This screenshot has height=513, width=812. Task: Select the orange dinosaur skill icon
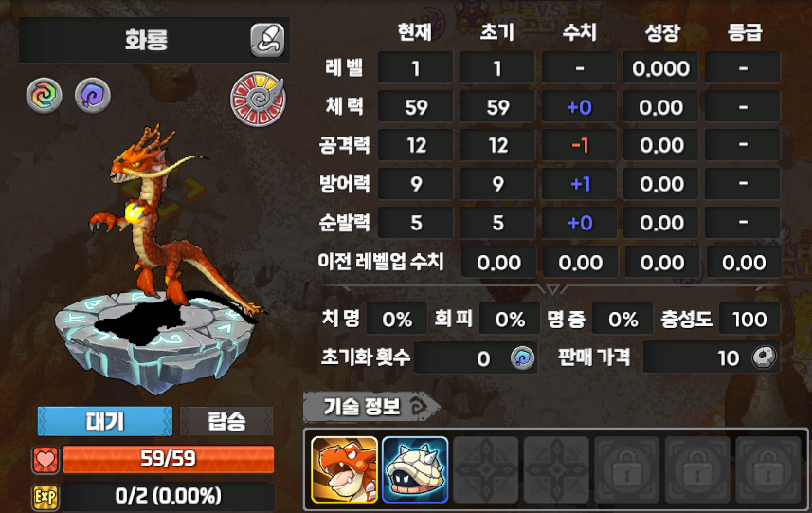344,469
